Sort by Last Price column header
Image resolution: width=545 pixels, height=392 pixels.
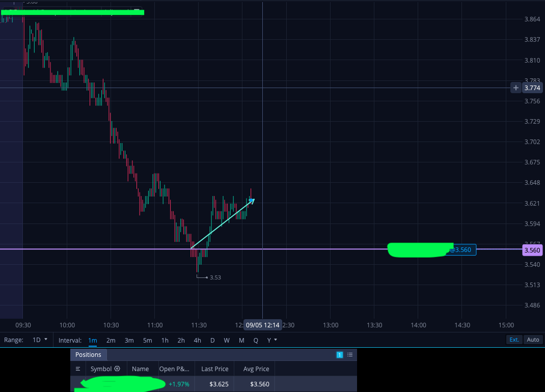[x=215, y=369]
